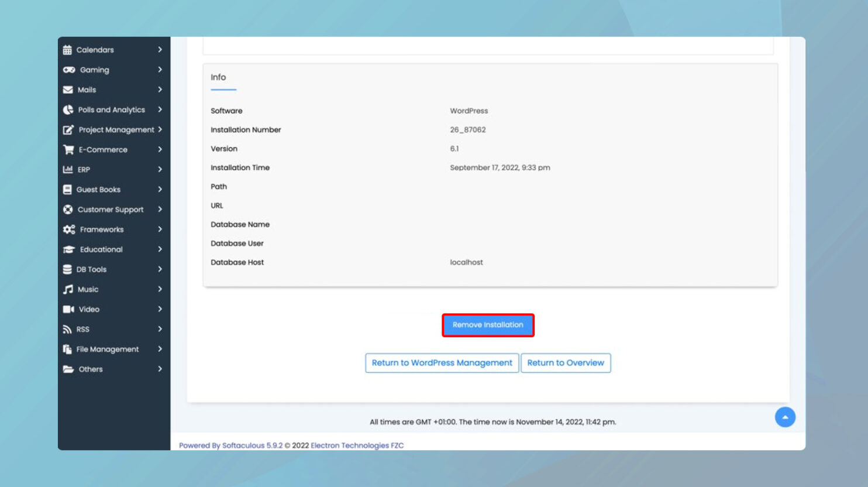
Task: Select the Project Management icon
Action: click(68, 129)
